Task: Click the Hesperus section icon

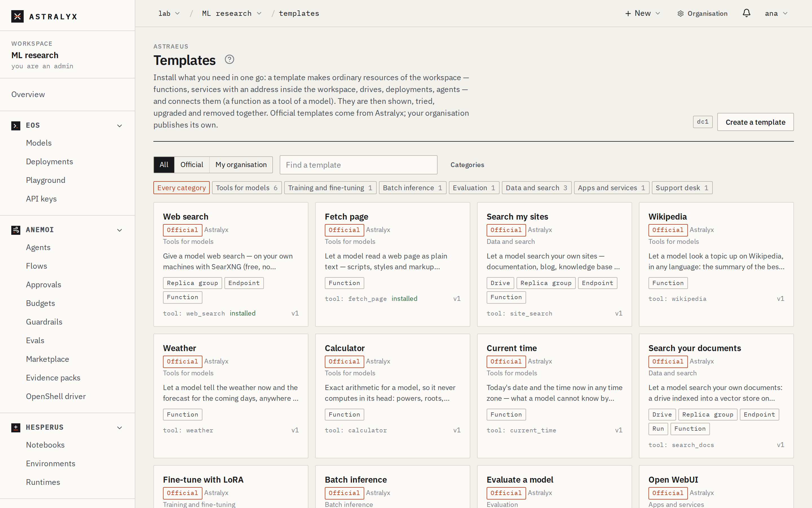Action: pyautogui.click(x=16, y=427)
